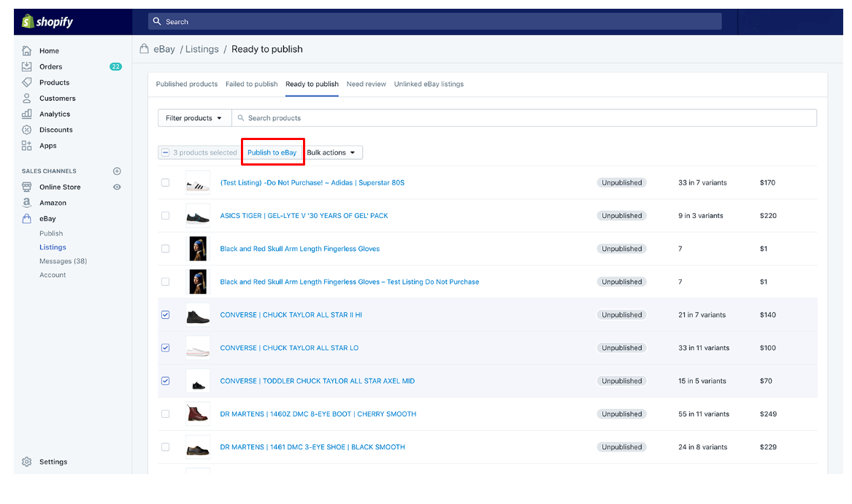Click the magnifier icon in top search bar
Screen dimensions: 852x504
[157, 21]
